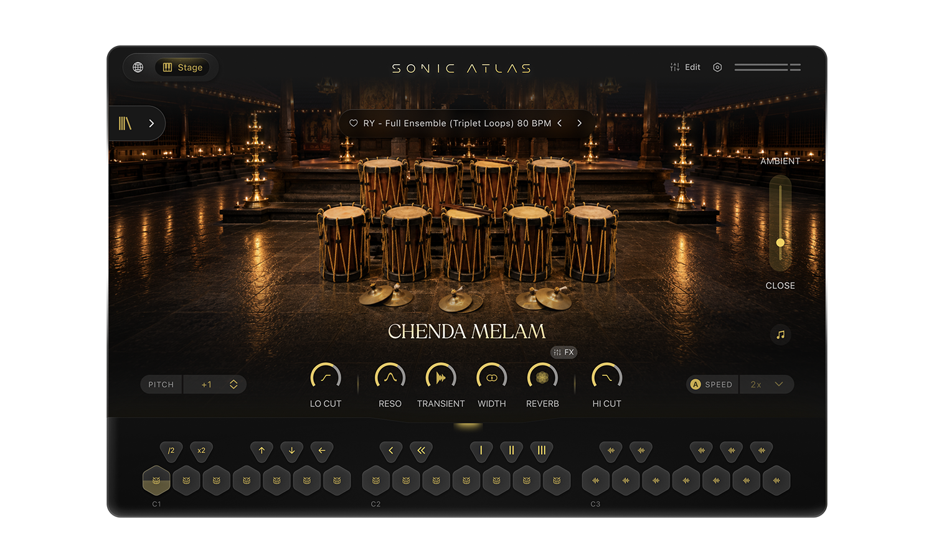Go to the previous preset
934x560 pixels.
point(560,123)
